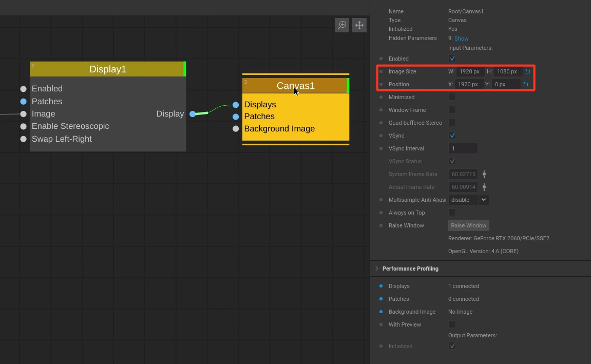
Task: Click the Actual Frame Rate value
Action: 463,187
